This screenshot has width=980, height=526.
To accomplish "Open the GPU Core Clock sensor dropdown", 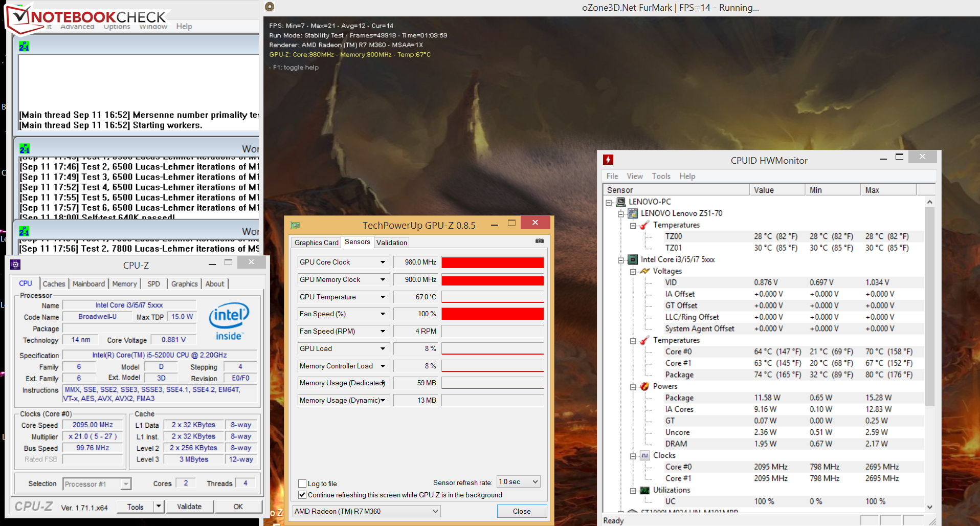I will 383,262.
